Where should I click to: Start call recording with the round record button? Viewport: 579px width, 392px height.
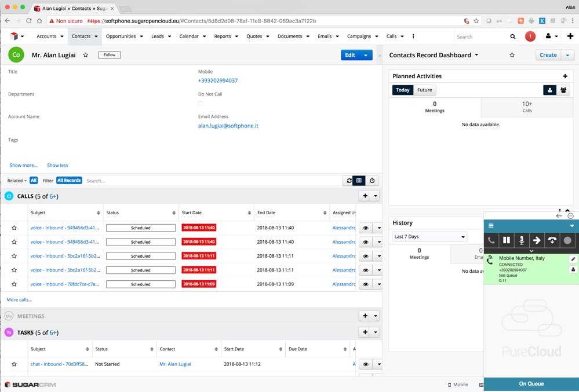[567, 240]
